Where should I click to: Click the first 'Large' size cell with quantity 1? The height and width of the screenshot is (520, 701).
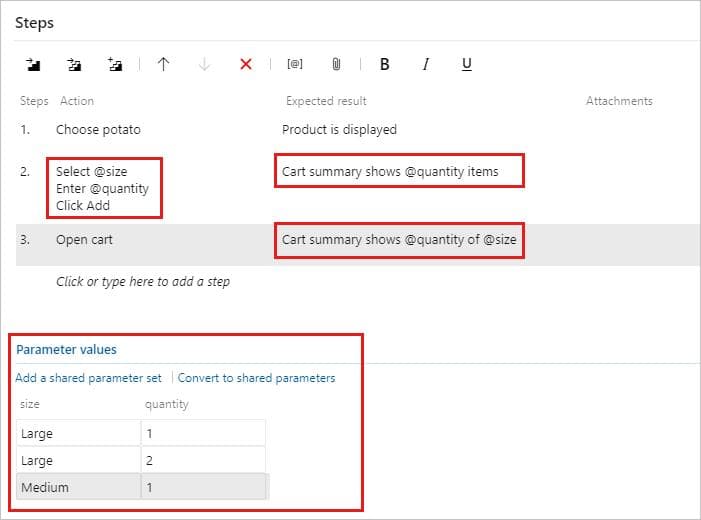(x=78, y=433)
